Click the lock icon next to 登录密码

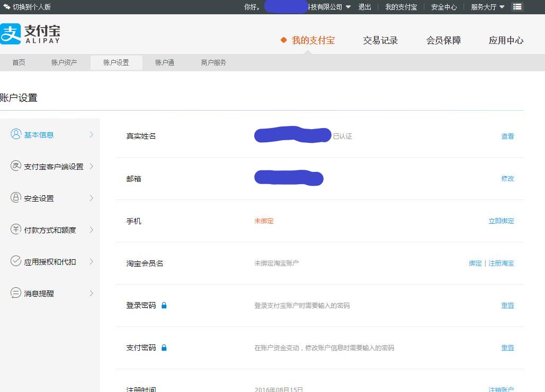coord(164,305)
